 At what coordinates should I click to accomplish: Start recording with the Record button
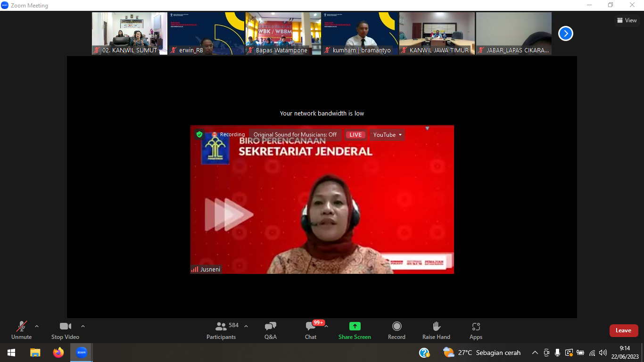(396, 330)
